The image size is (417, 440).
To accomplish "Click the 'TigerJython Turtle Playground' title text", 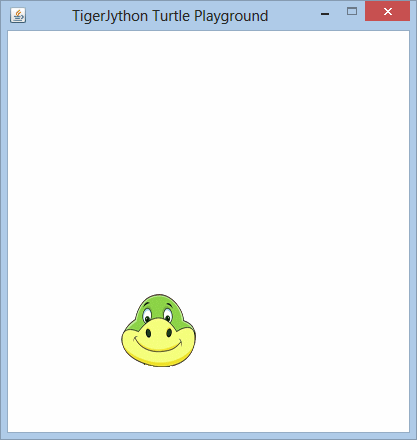I will 170,16.
